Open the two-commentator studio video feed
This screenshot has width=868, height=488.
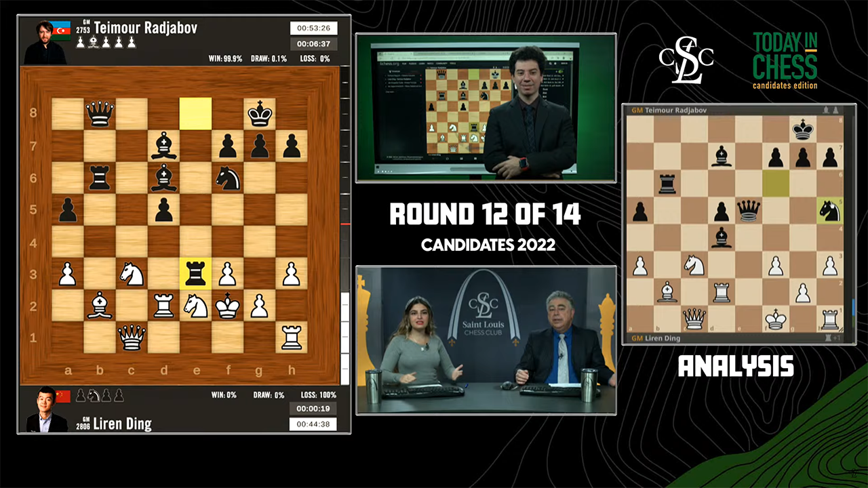[x=486, y=340]
